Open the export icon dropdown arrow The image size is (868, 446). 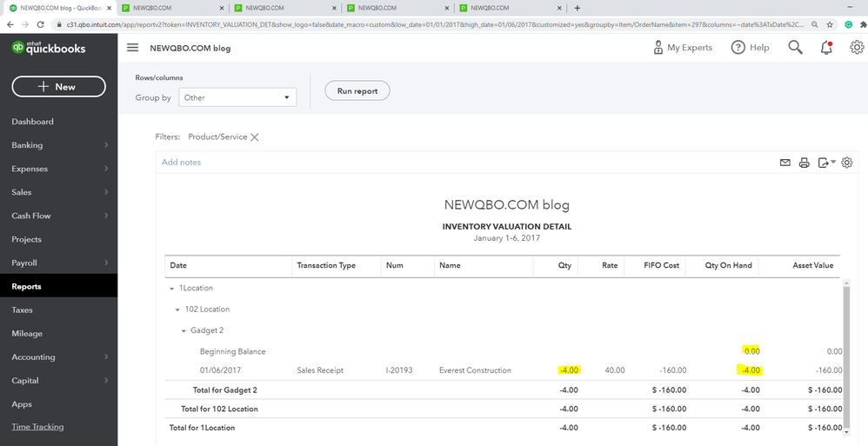pyautogui.click(x=833, y=162)
